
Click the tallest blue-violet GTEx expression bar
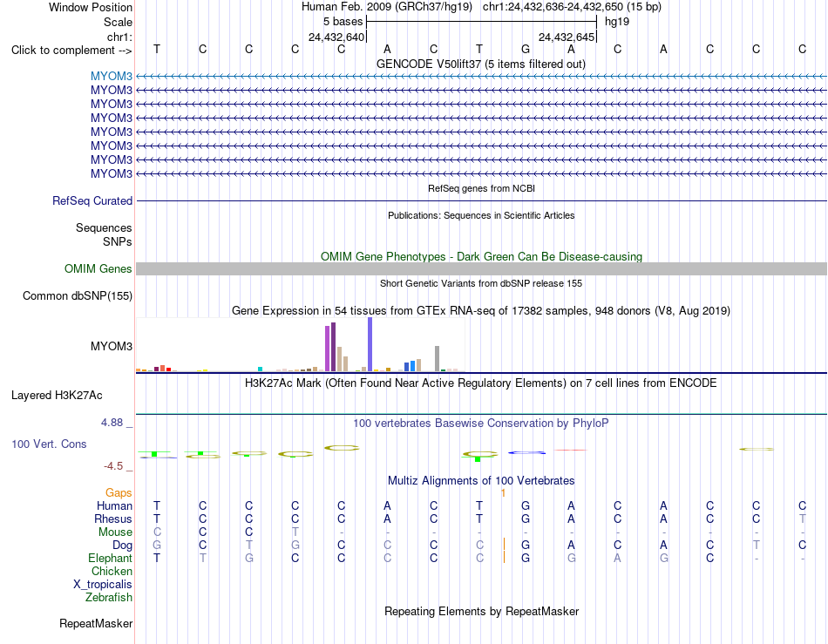coord(370,345)
